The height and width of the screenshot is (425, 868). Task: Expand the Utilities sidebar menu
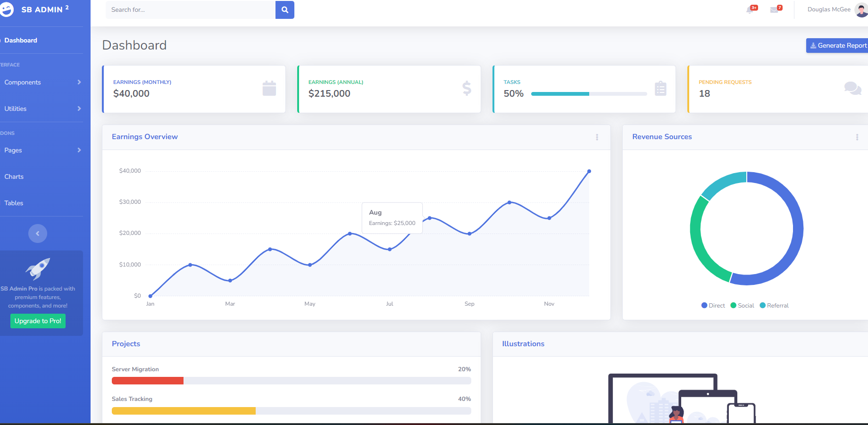click(42, 108)
